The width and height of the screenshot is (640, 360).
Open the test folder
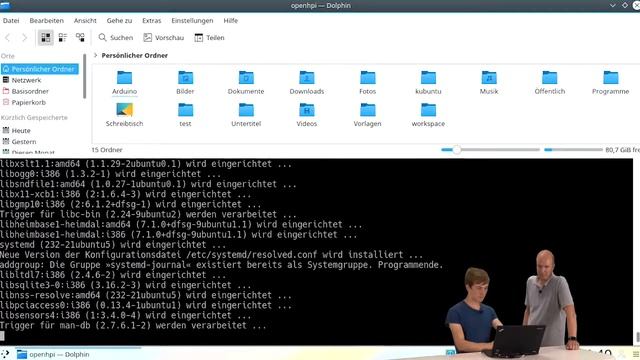pos(185,115)
